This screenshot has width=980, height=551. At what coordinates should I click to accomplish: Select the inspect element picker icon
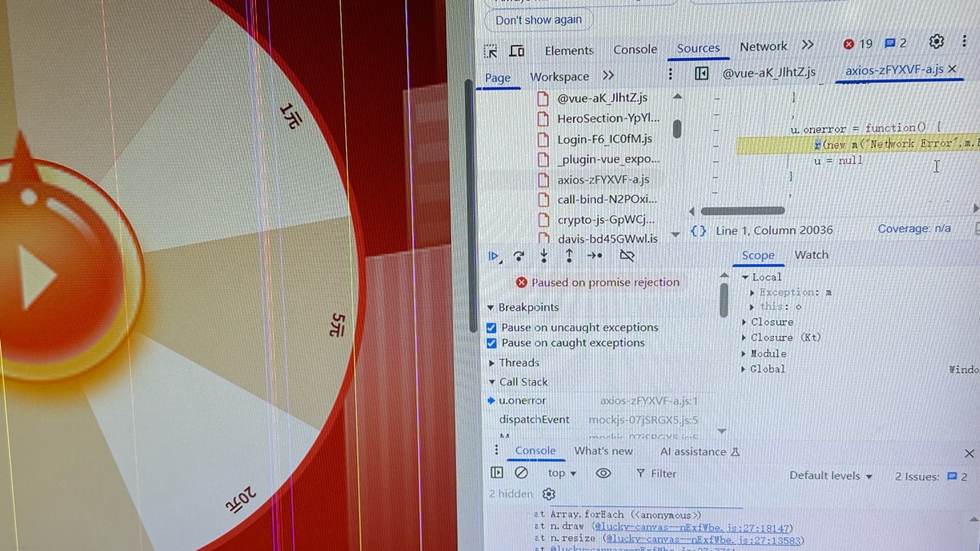pos(491,51)
